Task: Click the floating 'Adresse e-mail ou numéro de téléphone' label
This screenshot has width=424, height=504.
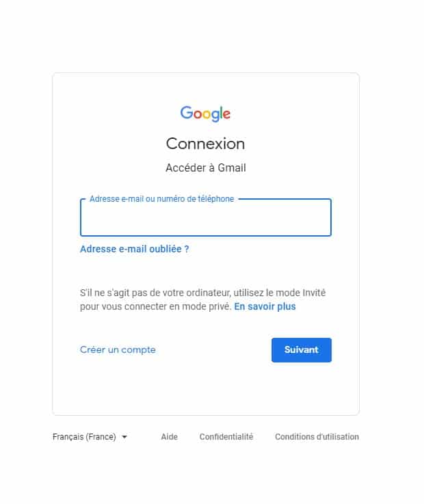Action: click(x=161, y=199)
